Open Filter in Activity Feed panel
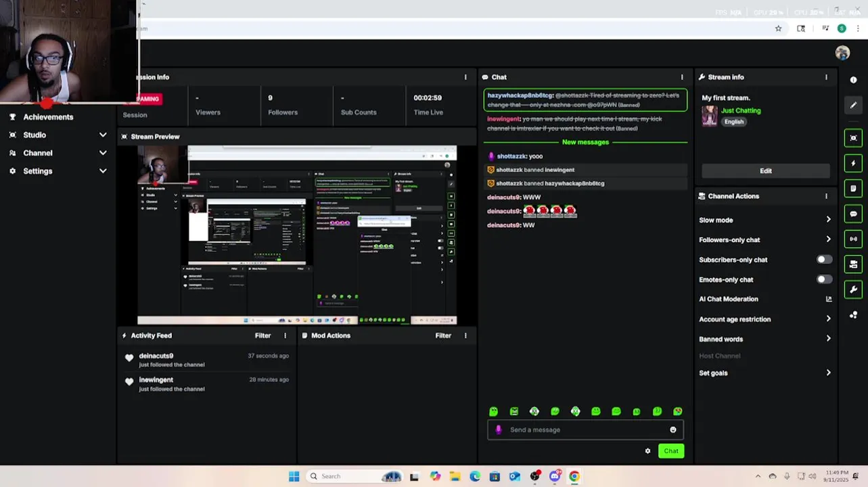 [x=262, y=335]
